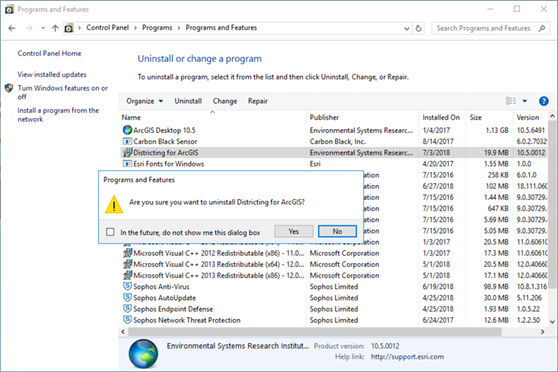558x372 pixels.
Task: Click the vertical scrollbar of program list
Action: [552, 204]
